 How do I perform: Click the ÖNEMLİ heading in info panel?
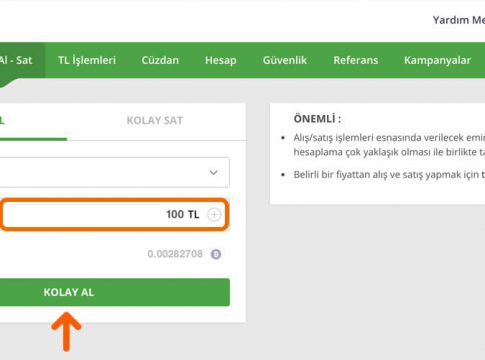click(317, 119)
